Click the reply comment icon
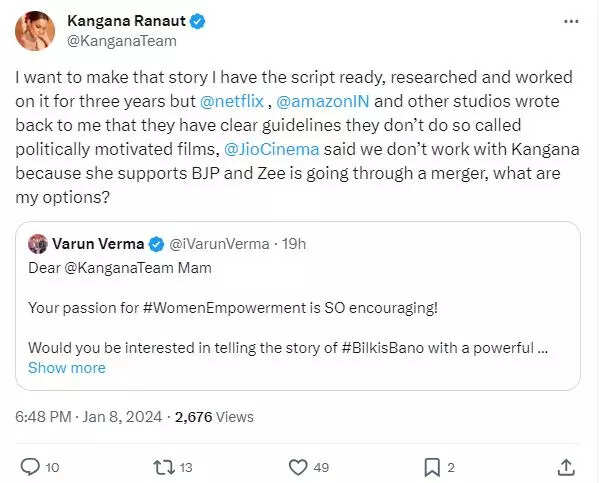The width and height of the screenshot is (600, 483). 31,466
